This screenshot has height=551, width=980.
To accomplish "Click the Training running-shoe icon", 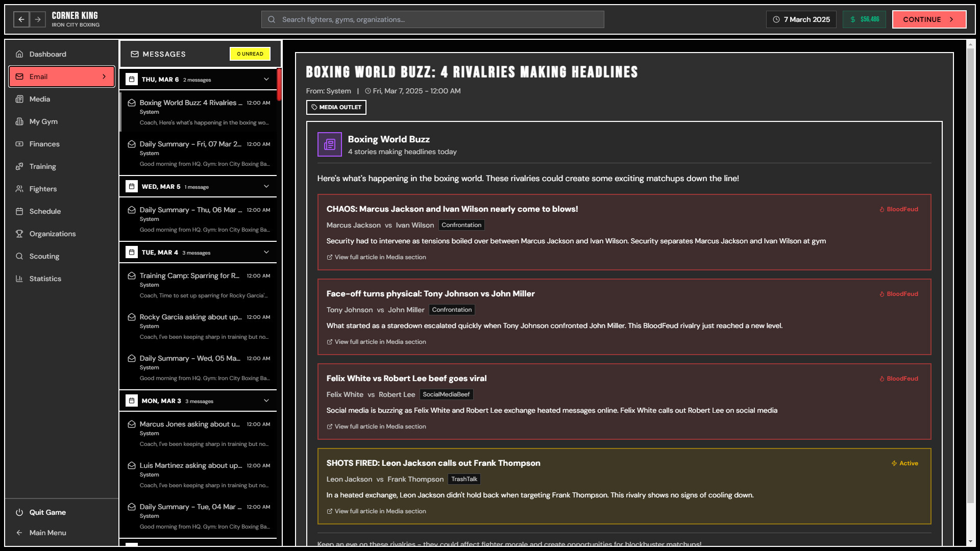I will pos(19,166).
